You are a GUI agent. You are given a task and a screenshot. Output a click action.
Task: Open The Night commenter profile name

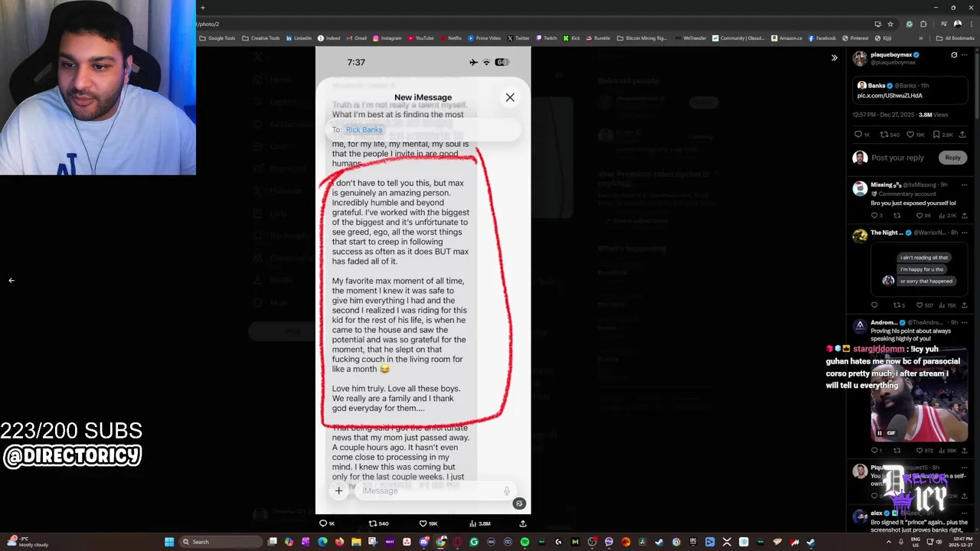coord(887,233)
